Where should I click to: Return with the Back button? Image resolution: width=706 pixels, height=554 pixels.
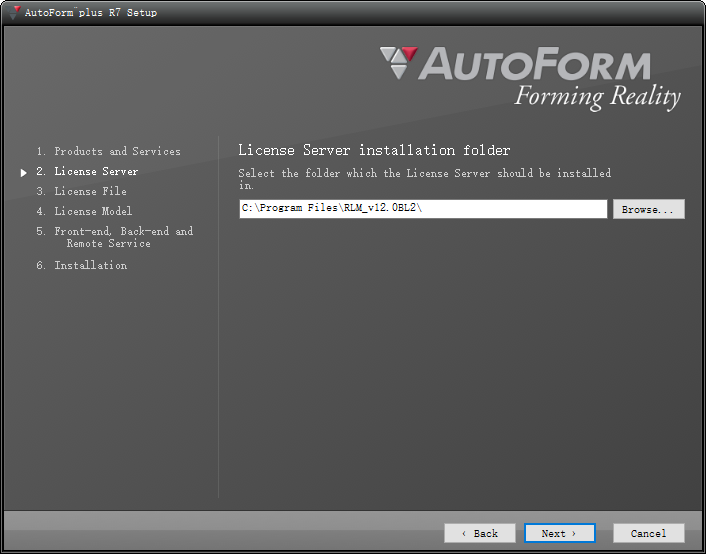(x=480, y=533)
